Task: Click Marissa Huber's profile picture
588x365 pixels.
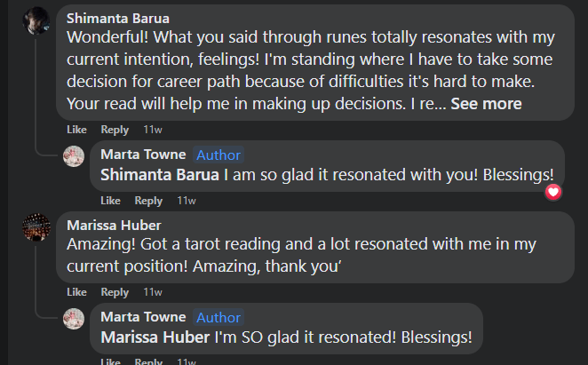Action: coord(36,226)
